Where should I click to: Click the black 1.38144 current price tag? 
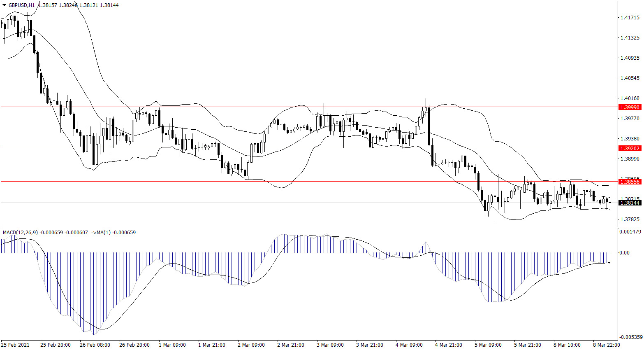(x=630, y=203)
